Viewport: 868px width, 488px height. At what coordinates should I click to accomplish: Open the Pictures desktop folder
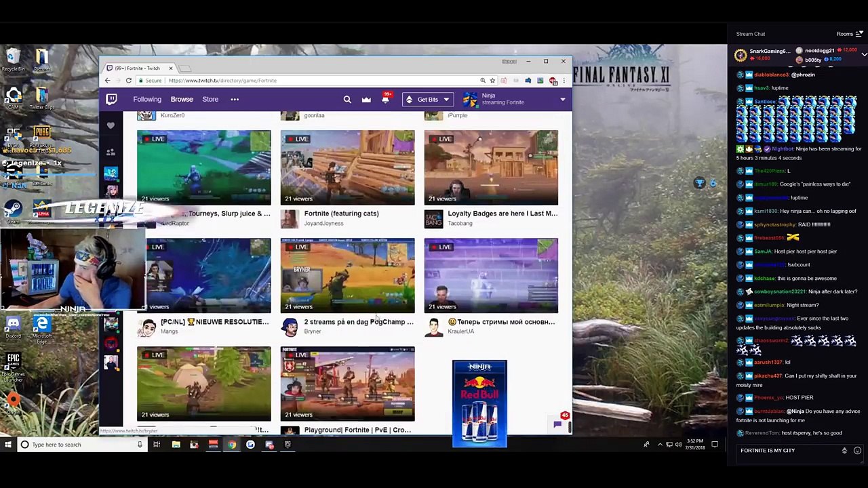pyautogui.click(x=41, y=60)
